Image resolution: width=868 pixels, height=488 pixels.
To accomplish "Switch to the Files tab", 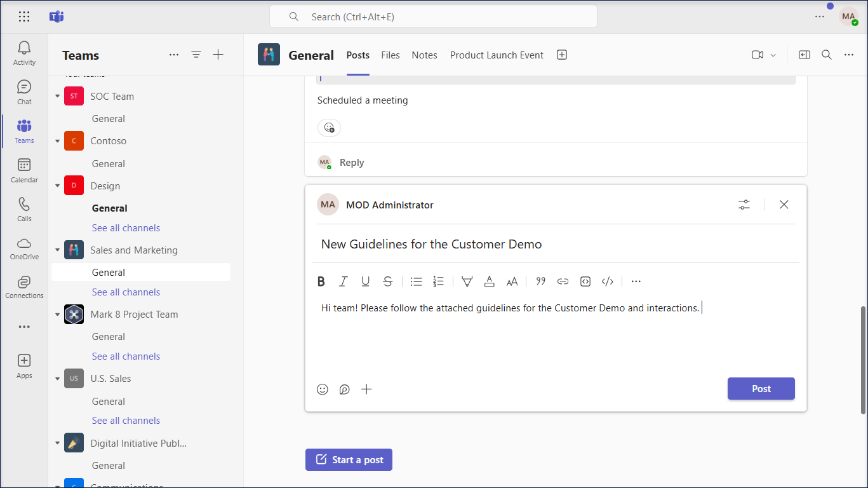I will (x=391, y=55).
